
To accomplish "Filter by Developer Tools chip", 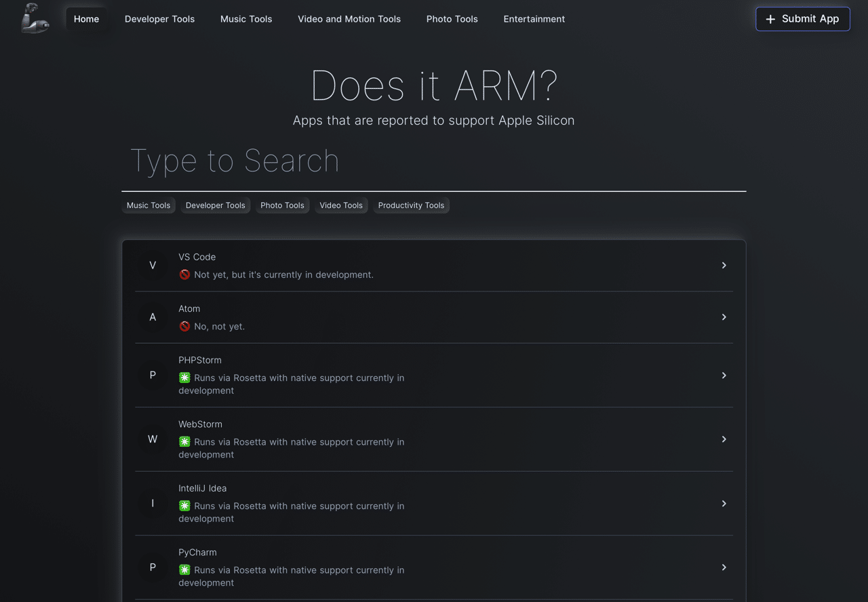I will [x=216, y=205].
